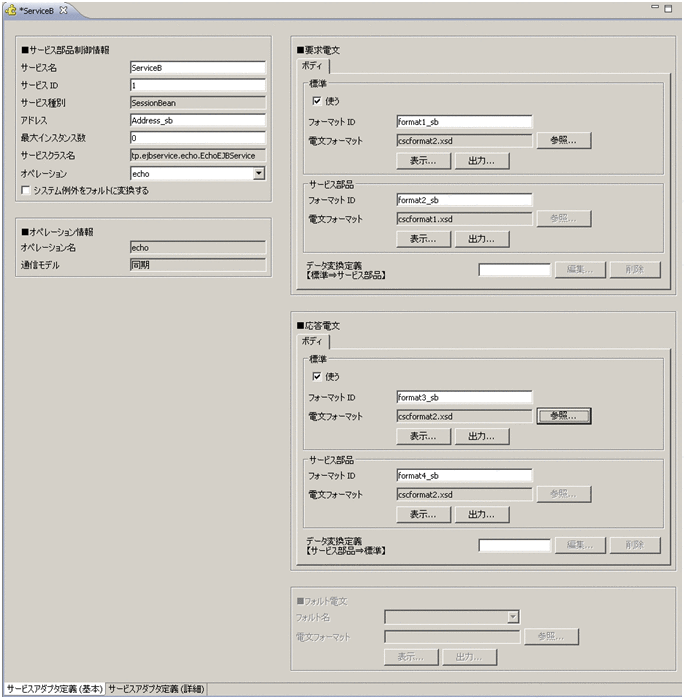The width and height of the screenshot is (685, 700).
Task: Switch to サービスアダプタ定義 (詳細) tab
Action: point(156,689)
